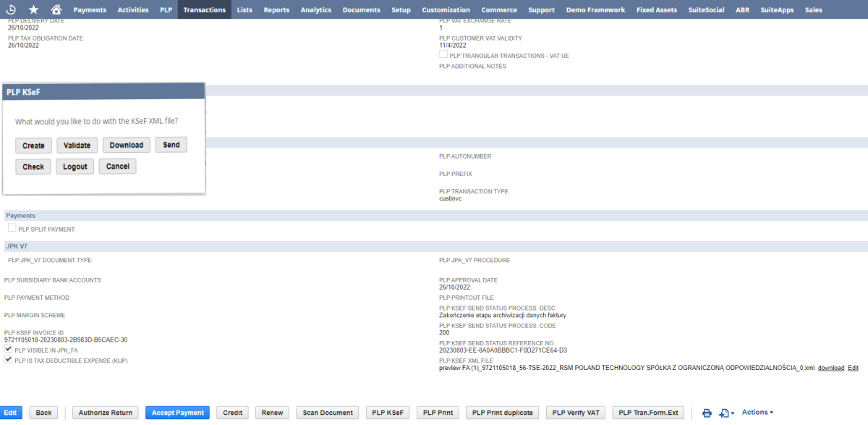Uncheck PLP Visible in JPK_FA
868x425 pixels.
pos(9,349)
